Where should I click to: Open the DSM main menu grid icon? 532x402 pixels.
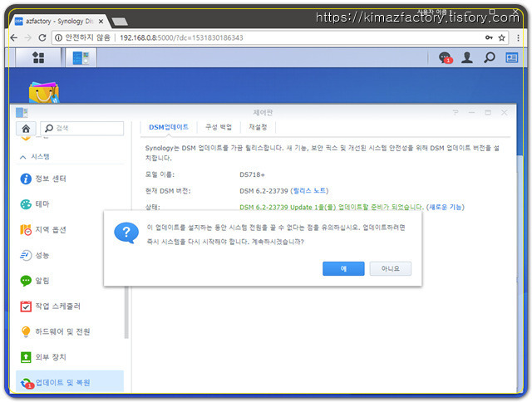coord(38,57)
